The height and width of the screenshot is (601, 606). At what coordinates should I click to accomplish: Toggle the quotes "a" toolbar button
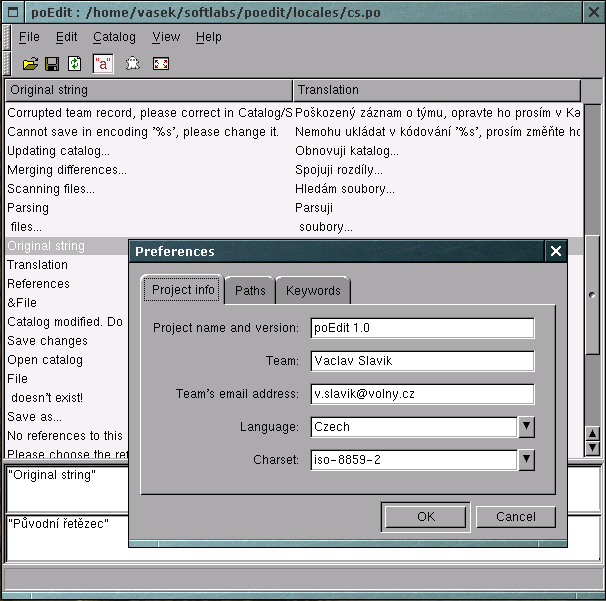pyautogui.click(x=103, y=64)
